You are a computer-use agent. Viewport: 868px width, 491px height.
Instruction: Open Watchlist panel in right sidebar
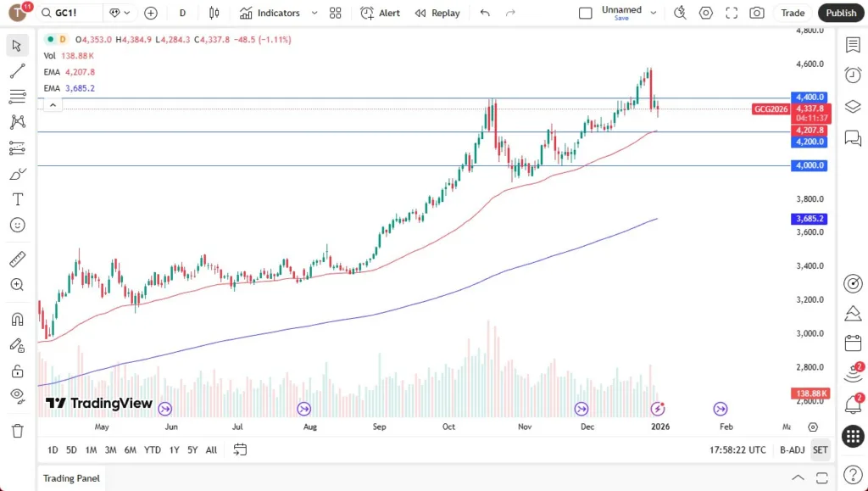click(x=853, y=45)
